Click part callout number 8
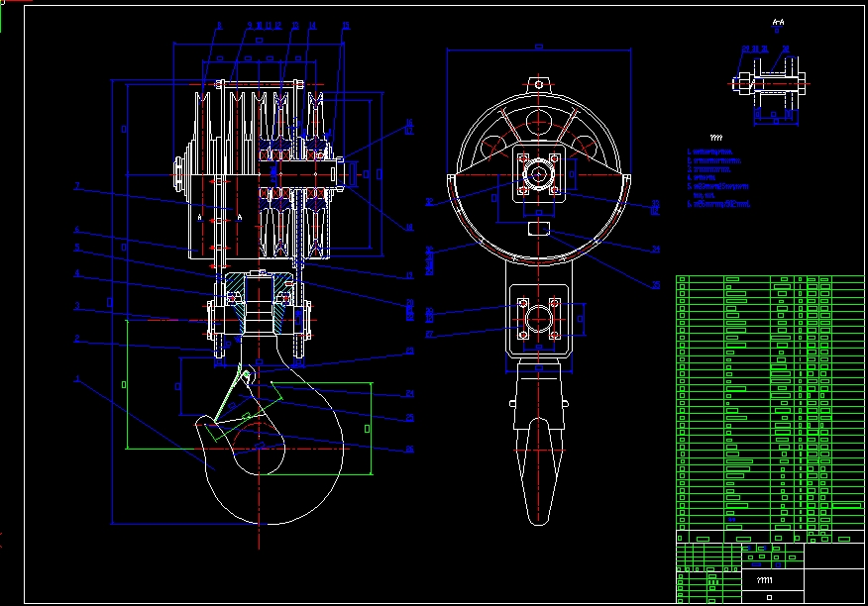 tap(218, 26)
